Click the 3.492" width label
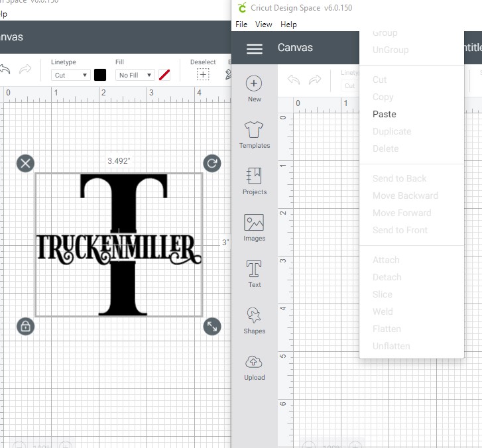 pyautogui.click(x=119, y=160)
